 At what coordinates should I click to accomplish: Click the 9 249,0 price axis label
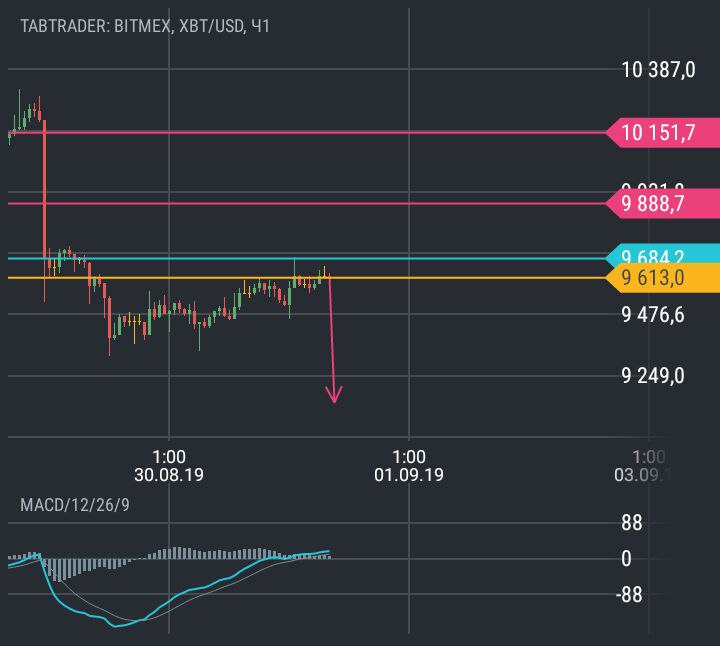652,376
